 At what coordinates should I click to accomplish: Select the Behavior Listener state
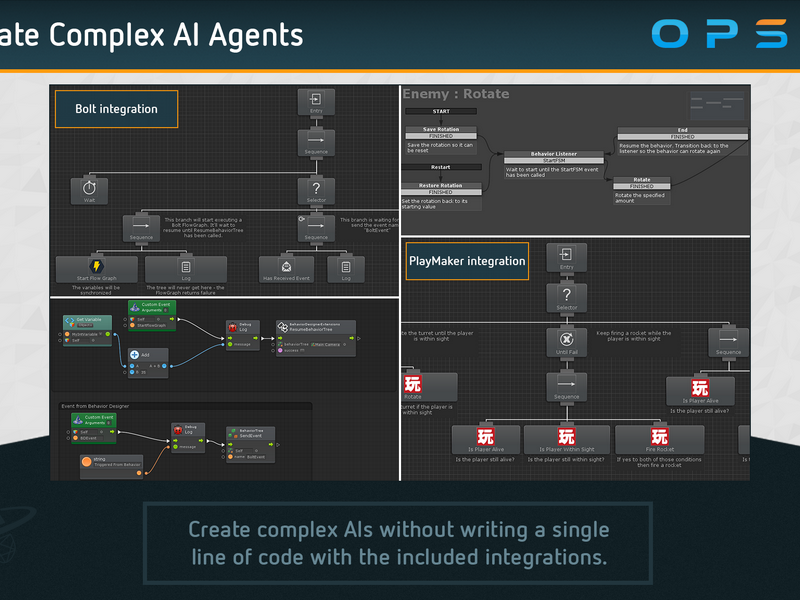pos(554,164)
